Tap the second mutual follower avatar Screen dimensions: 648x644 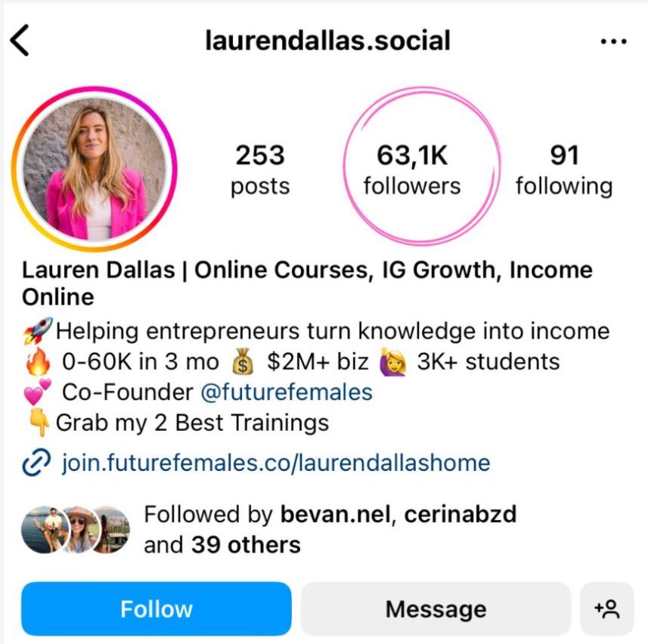coord(79,530)
